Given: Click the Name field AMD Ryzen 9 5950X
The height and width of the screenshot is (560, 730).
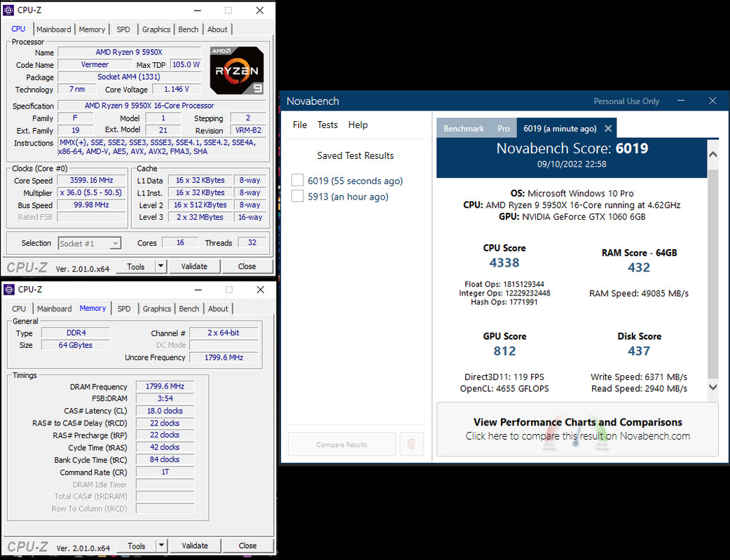Looking at the screenshot, I should tap(129, 52).
